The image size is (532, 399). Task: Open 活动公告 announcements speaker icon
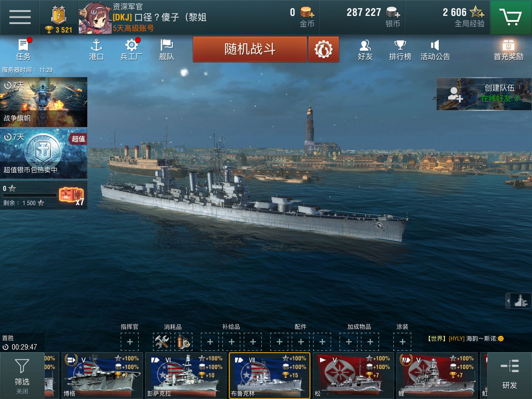coord(435,49)
